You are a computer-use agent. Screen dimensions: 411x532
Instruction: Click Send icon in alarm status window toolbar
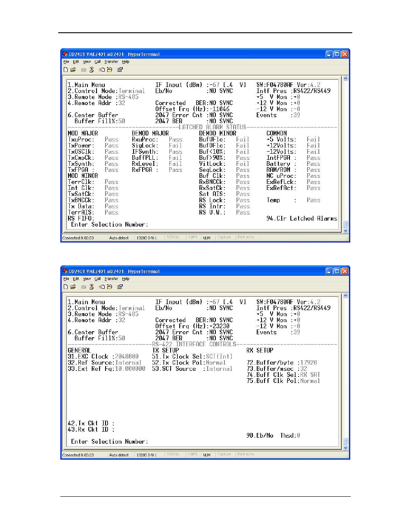click(102, 69)
